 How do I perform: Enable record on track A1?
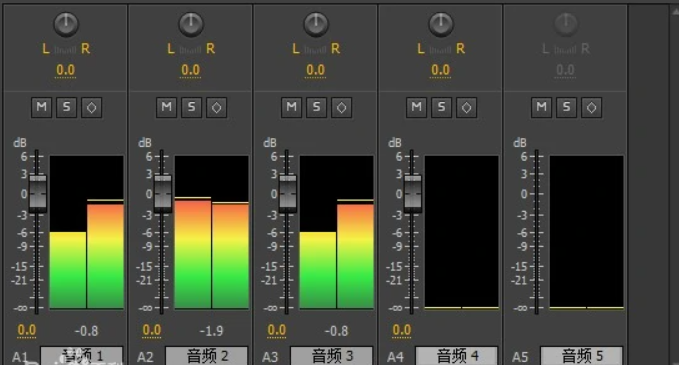click(92, 107)
